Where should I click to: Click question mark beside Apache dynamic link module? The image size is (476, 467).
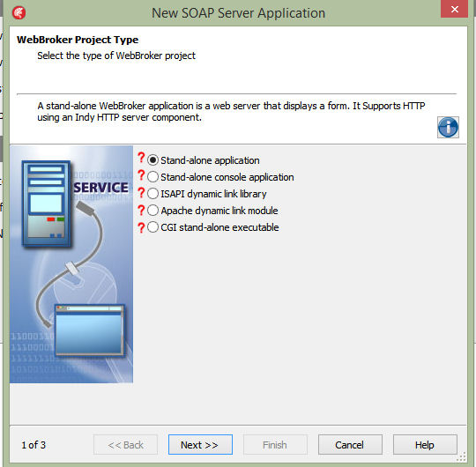coord(141,210)
